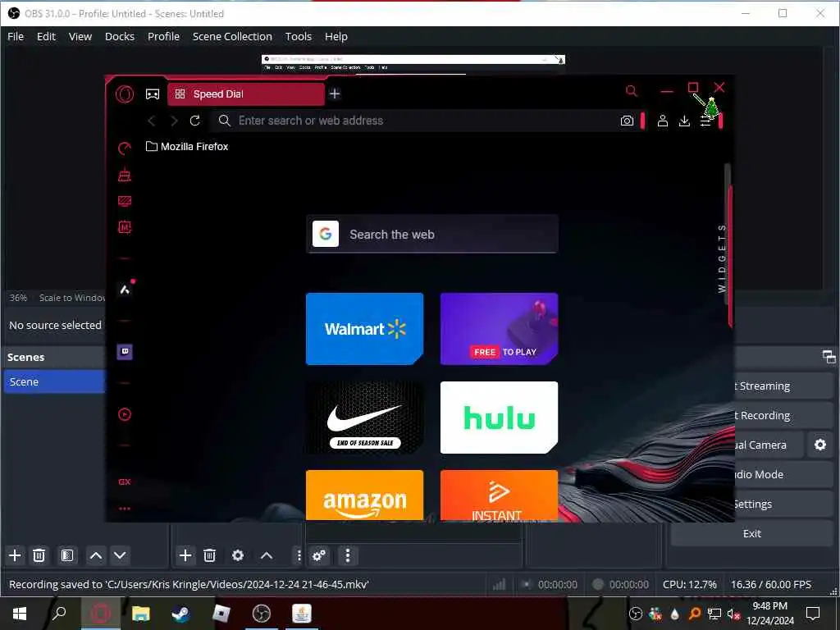The width and height of the screenshot is (840, 630).
Task: Select the Scene item in Scenes list
Action: 54,381
